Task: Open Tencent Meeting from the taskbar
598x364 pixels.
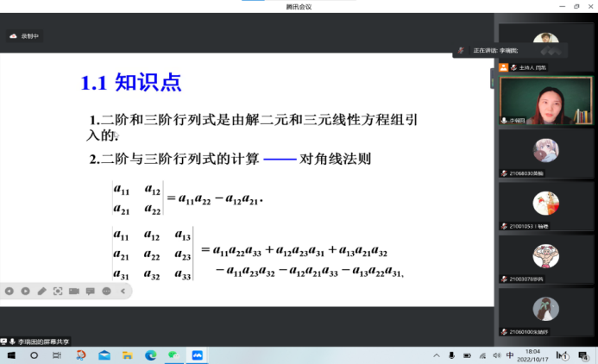Action: click(x=197, y=355)
